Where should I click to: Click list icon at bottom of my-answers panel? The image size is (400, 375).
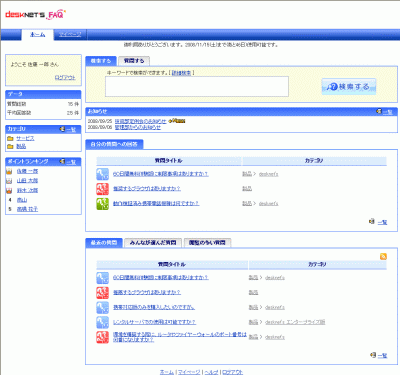(x=372, y=221)
